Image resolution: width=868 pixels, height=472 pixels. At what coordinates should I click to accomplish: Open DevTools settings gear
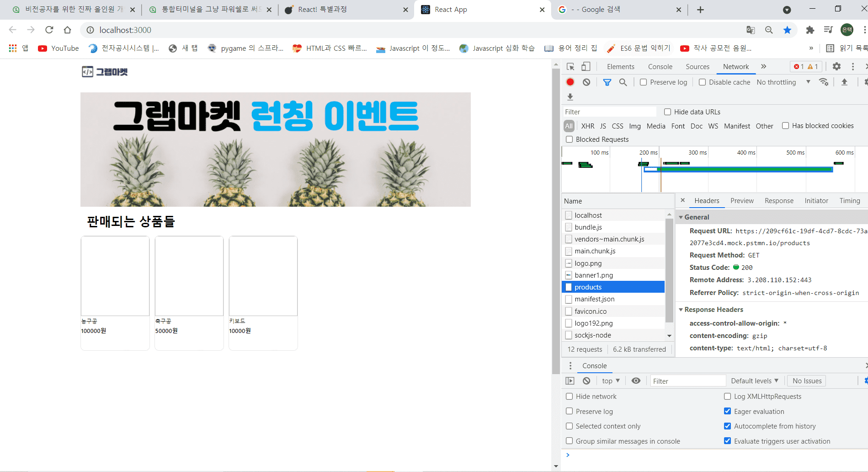pos(836,67)
